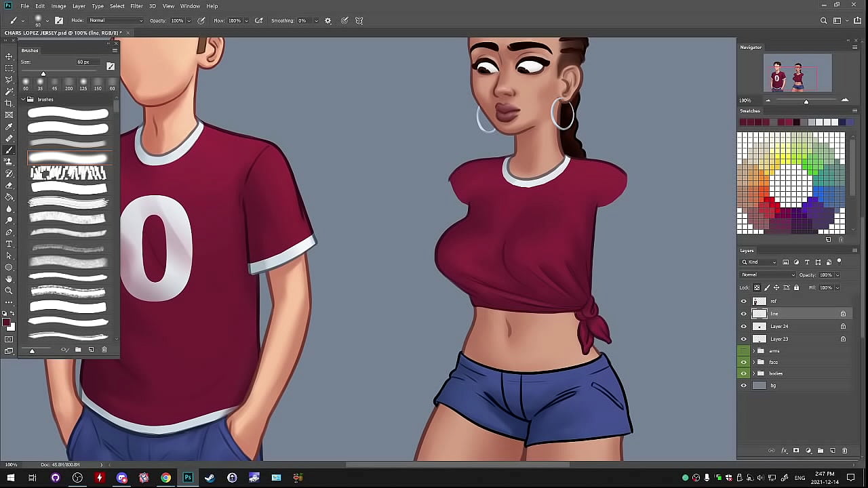This screenshot has height=488, width=868.
Task: Toggle visibility of Layer 24
Action: coord(744,327)
